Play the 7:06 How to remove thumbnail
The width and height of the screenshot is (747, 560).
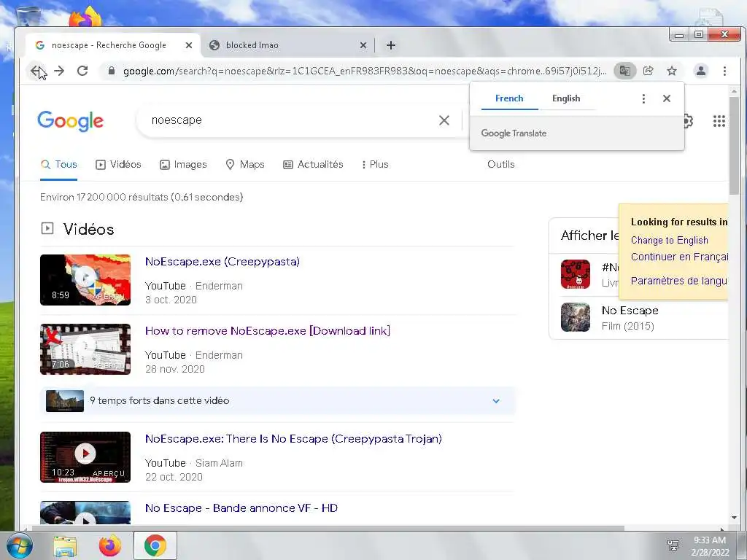click(85, 349)
